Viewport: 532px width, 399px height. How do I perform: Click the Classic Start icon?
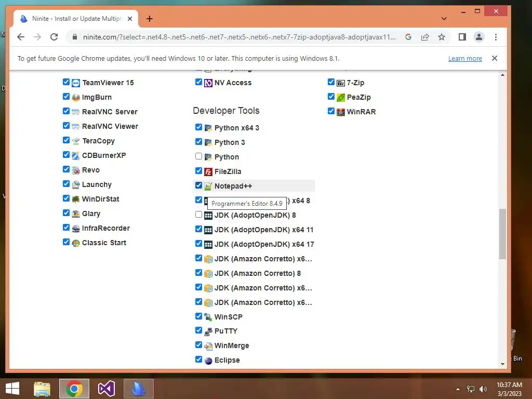pyautogui.click(x=76, y=243)
